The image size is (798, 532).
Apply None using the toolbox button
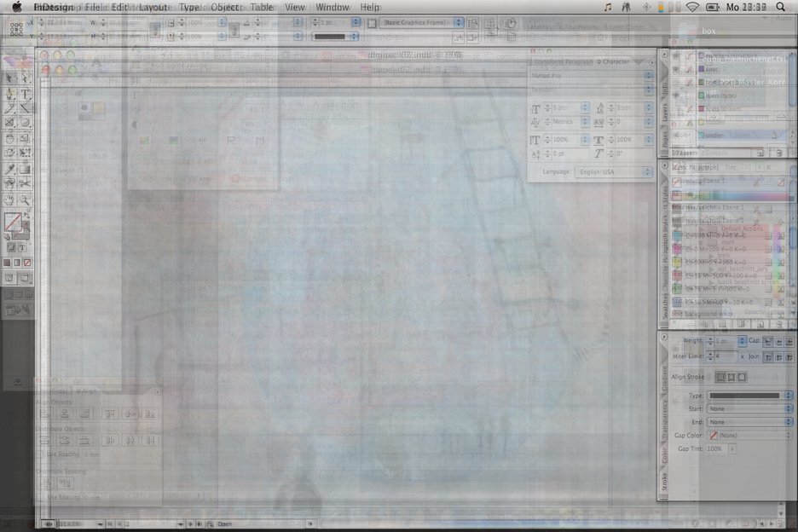coord(27,263)
